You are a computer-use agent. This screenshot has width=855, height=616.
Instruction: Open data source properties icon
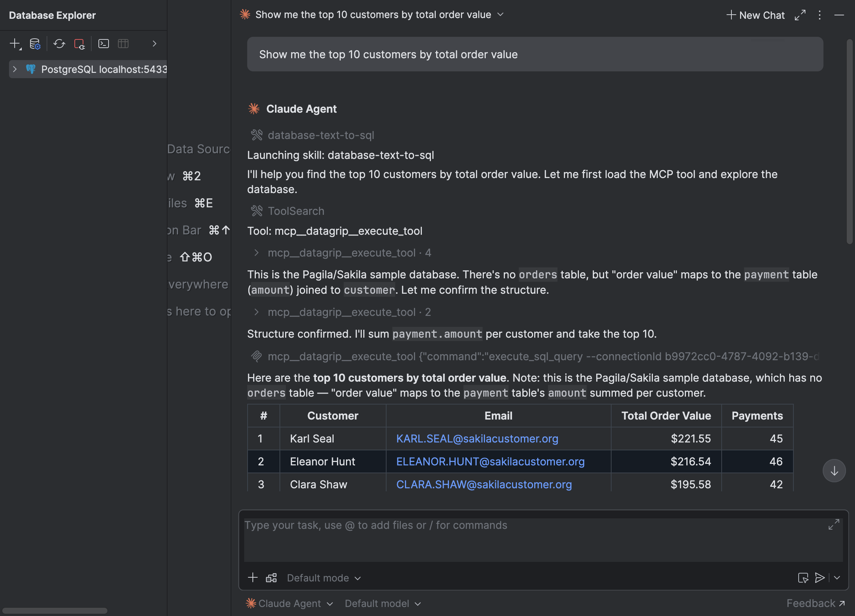pos(35,44)
